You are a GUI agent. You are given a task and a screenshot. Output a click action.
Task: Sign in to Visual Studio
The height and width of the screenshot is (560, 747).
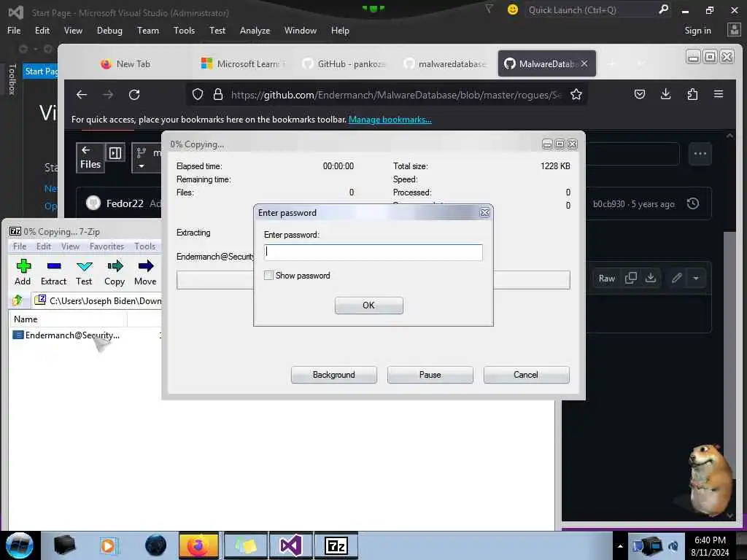pyautogui.click(x=697, y=31)
